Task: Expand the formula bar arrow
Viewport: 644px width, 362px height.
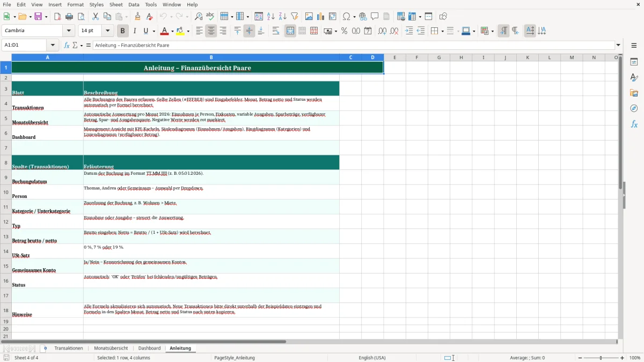Action: (618, 45)
